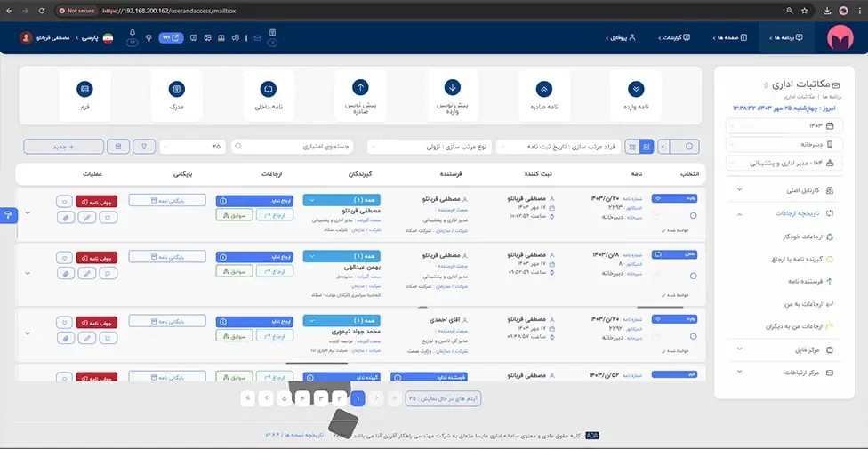Open attachments paperclip for محمد جواد تیموری row
The width and height of the screenshot is (868, 449).
coord(65,337)
